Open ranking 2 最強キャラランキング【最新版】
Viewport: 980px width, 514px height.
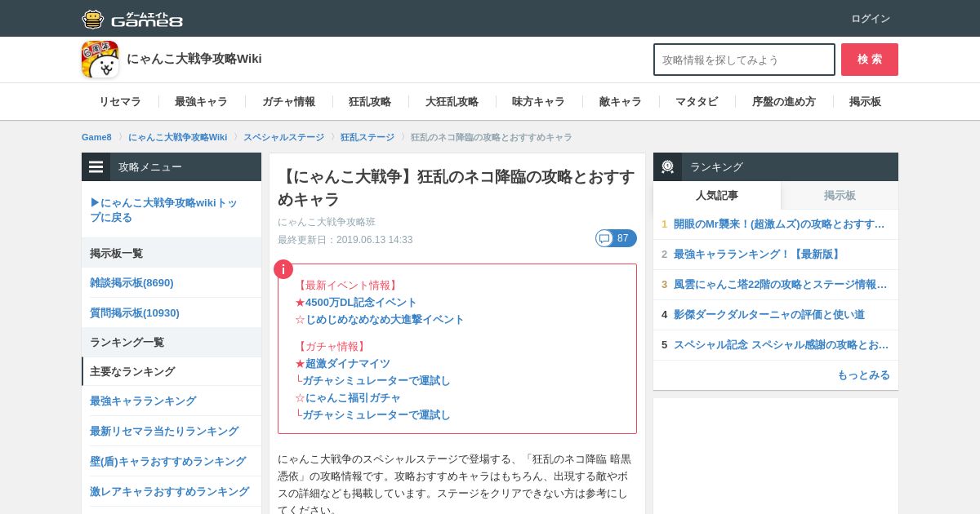pos(758,254)
